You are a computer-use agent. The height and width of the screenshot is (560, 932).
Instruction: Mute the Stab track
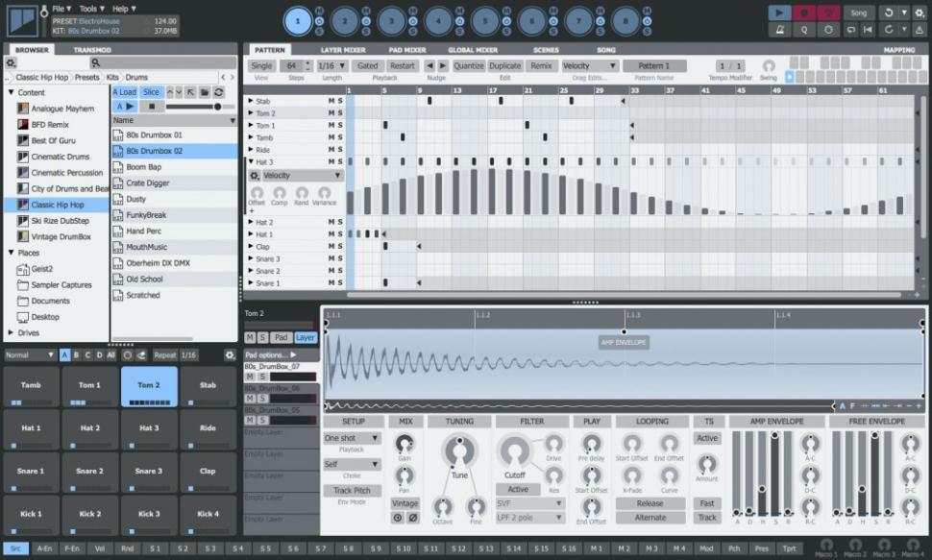pos(331,101)
